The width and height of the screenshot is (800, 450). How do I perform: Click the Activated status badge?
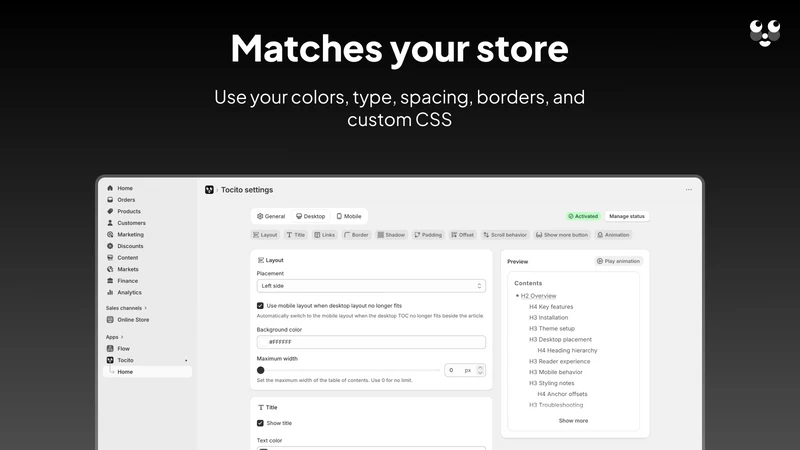coord(583,216)
